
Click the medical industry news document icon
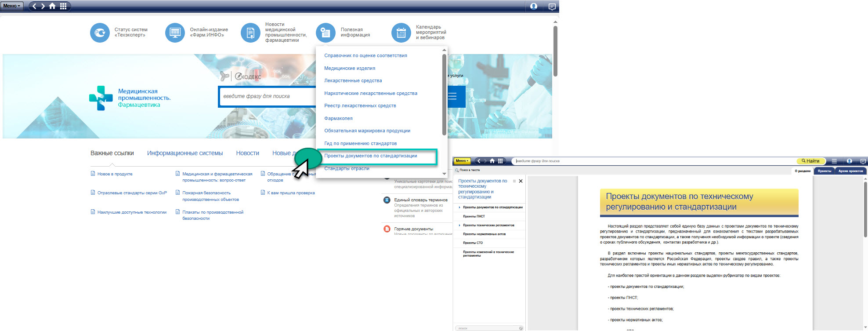pyautogui.click(x=250, y=33)
